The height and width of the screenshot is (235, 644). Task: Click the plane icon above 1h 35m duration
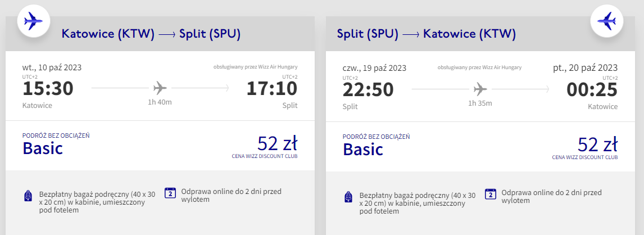[480, 89]
